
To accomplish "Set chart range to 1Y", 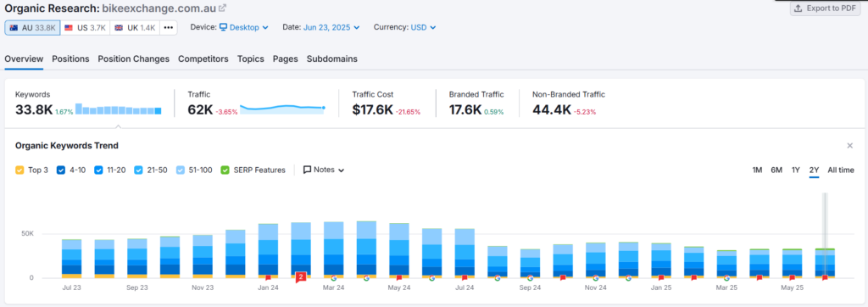I will [x=795, y=170].
